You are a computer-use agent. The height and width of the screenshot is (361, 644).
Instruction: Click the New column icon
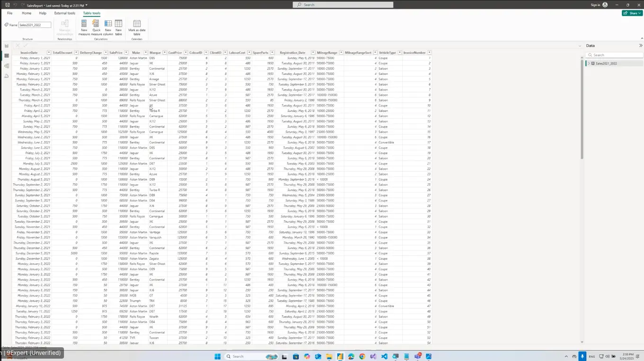108,24
